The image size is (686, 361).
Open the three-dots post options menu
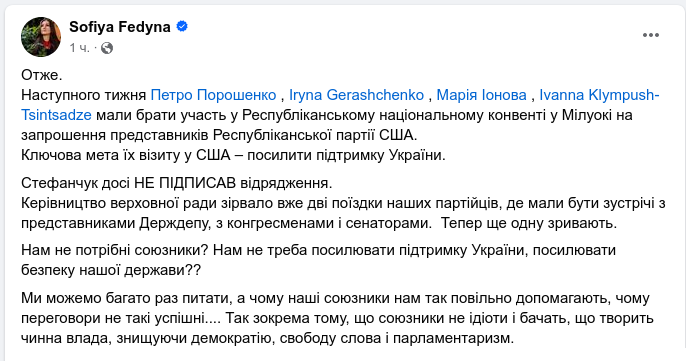pos(651,35)
